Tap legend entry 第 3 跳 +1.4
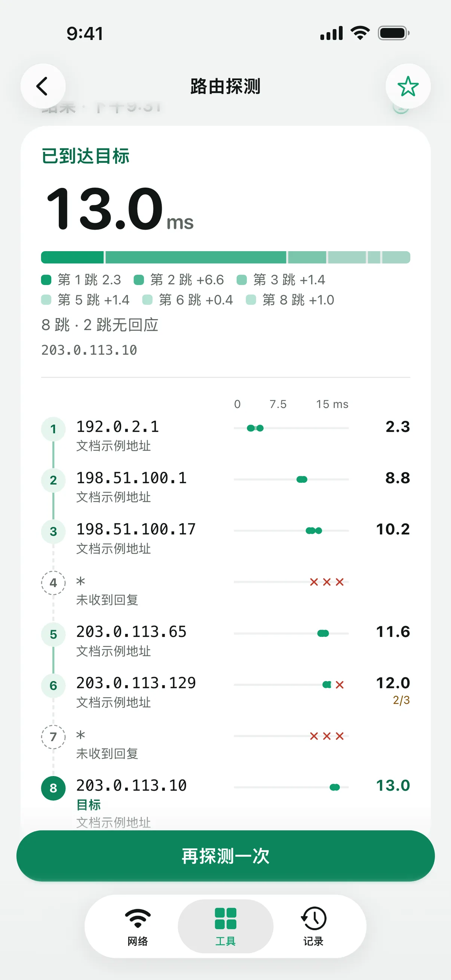The height and width of the screenshot is (980, 451). coord(281,280)
